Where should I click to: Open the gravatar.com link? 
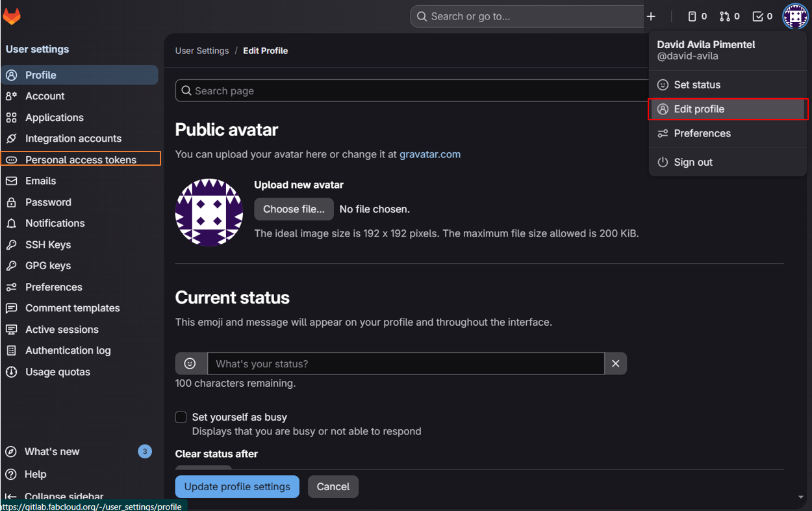click(430, 154)
